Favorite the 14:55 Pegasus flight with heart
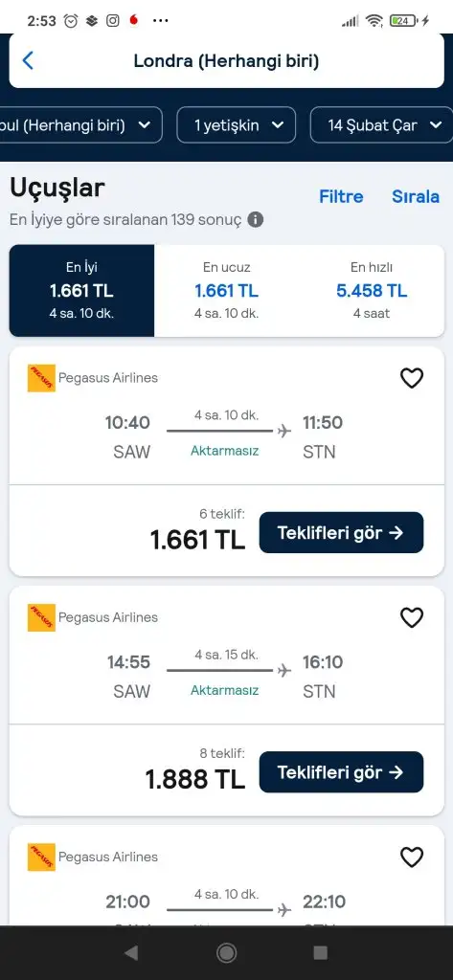 [x=412, y=617]
